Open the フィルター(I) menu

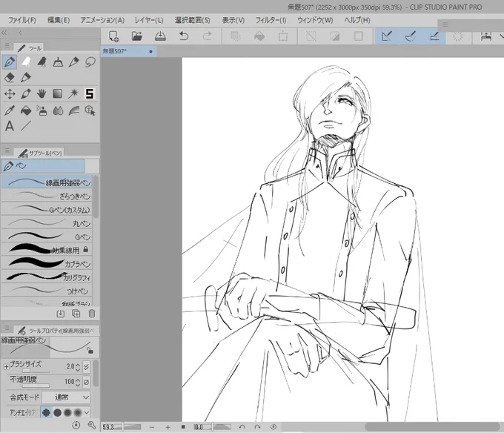pos(271,20)
